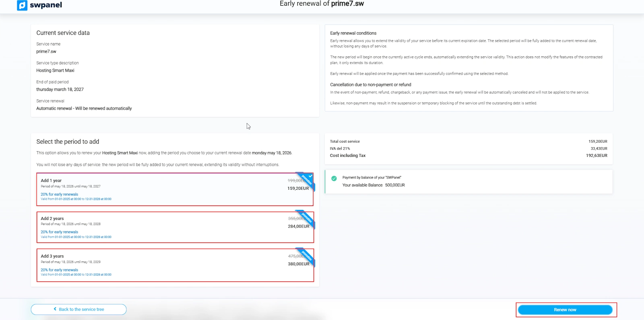Open the 20% early renewals link under Add 1 year

point(59,194)
